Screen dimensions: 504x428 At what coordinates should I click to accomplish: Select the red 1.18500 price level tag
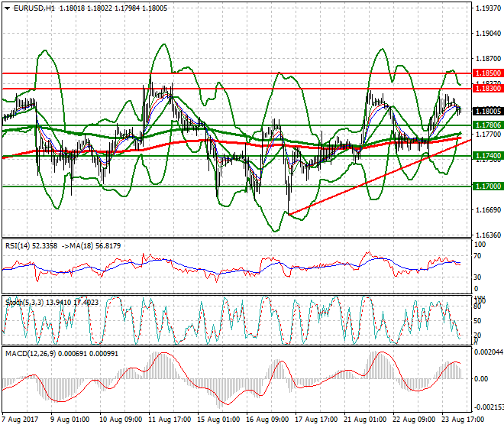click(487, 73)
